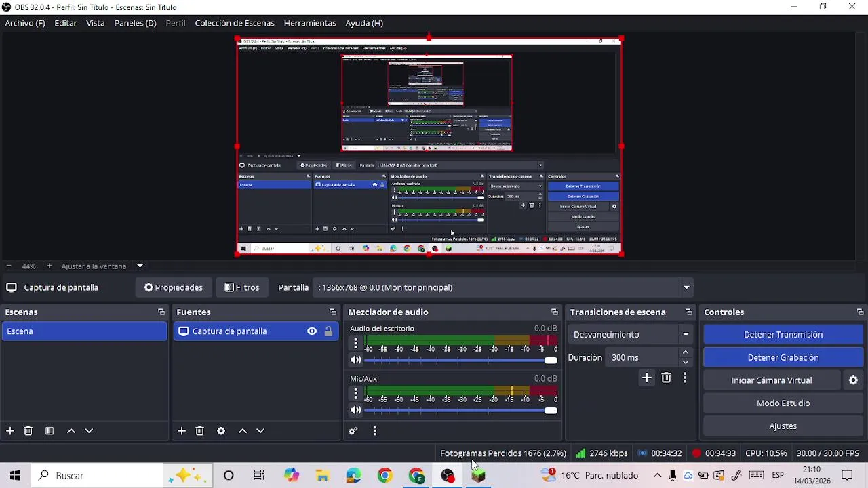
Task: Toggle lock on Captura de pantalla source
Action: click(x=328, y=331)
